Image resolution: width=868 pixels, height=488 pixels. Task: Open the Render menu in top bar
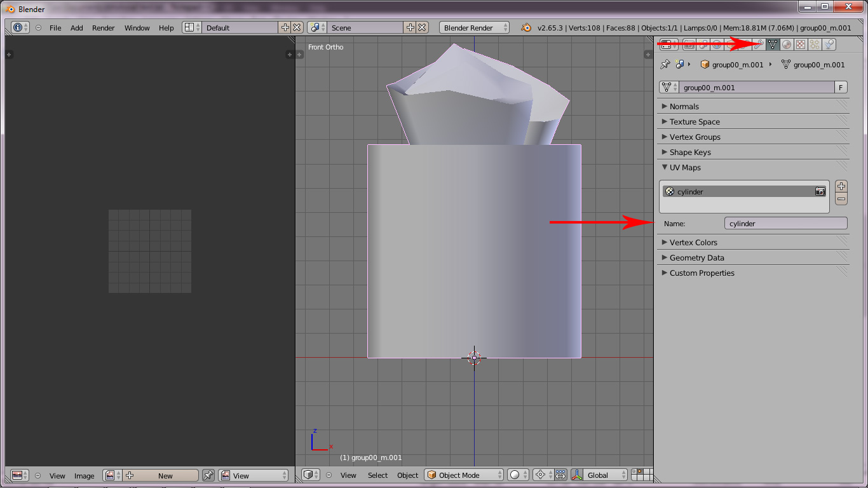(104, 28)
